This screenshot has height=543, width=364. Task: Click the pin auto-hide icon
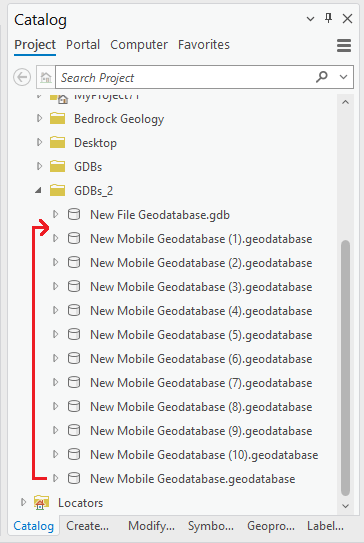pyautogui.click(x=328, y=18)
